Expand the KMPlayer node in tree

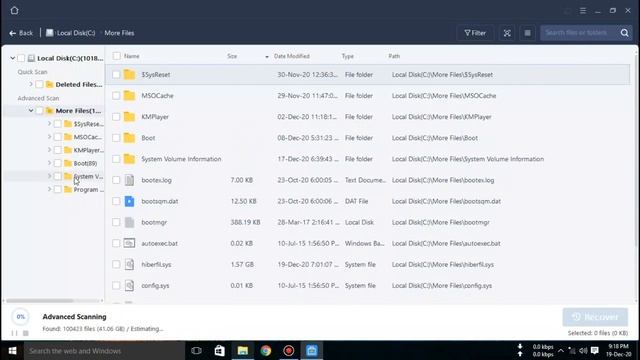coord(49,150)
